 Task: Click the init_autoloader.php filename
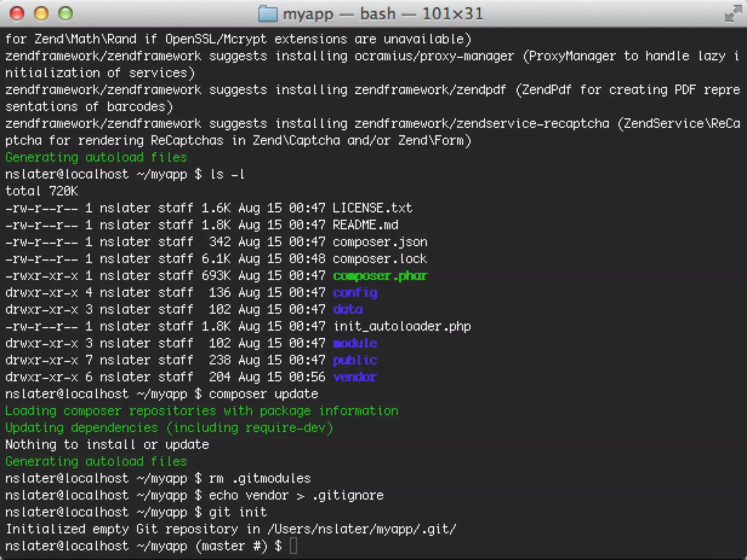402,326
